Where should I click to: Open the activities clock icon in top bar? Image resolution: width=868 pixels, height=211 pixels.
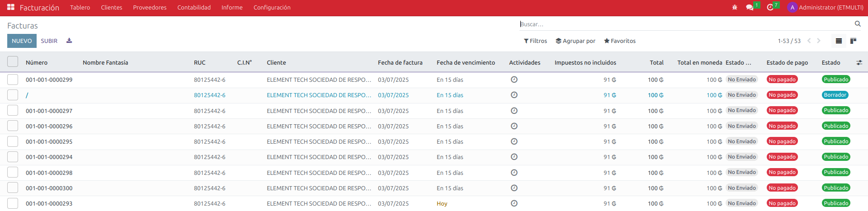pos(770,7)
